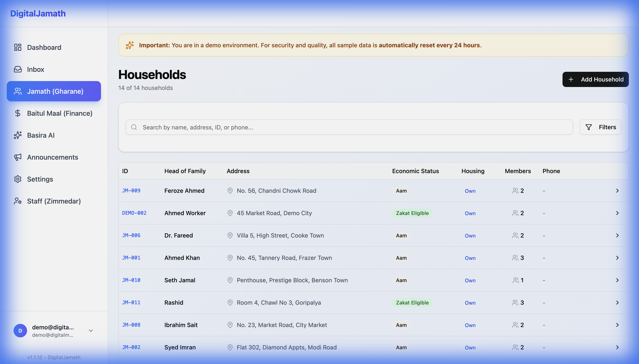Open Inbox via its tray icon

18,69
